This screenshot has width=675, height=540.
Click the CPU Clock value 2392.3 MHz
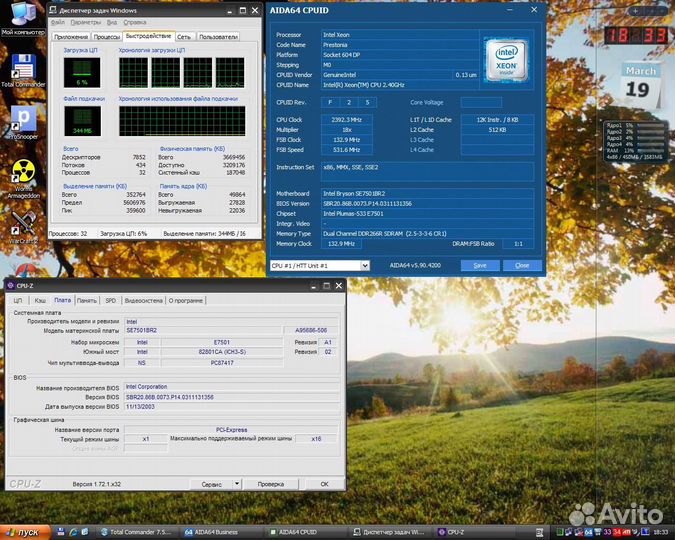(x=347, y=120)
